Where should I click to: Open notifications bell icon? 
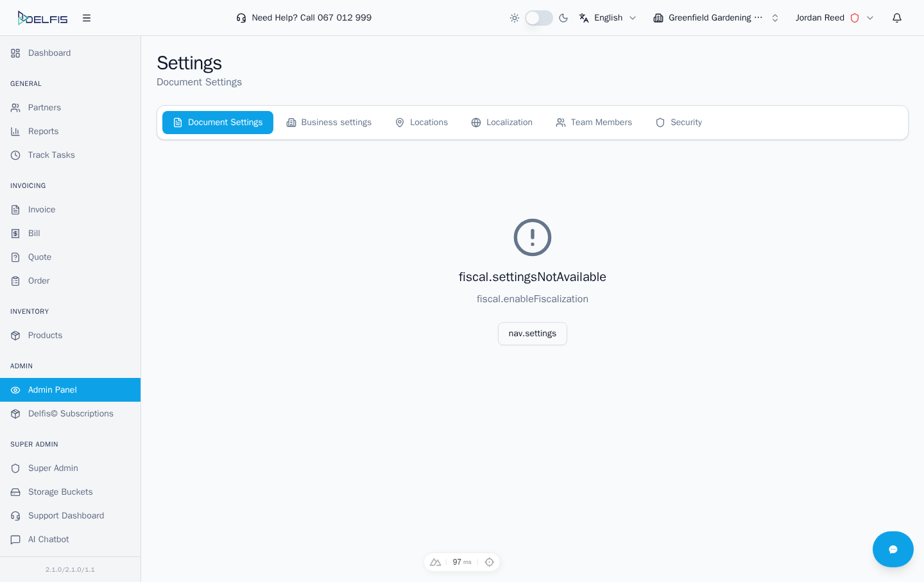[897, 18]
